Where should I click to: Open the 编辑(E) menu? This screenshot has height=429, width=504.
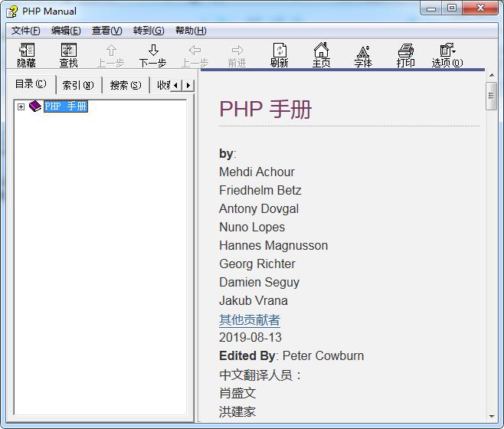[x=66, y=31]
